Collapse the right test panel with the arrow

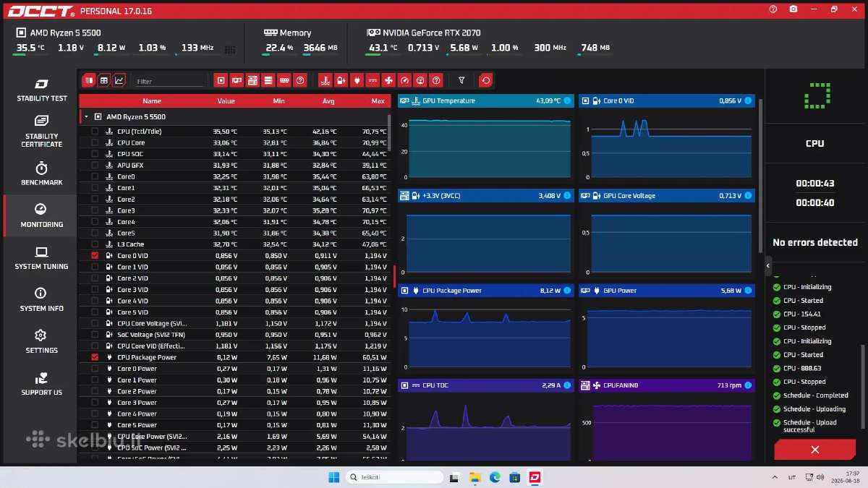click(x=768, y=266)
